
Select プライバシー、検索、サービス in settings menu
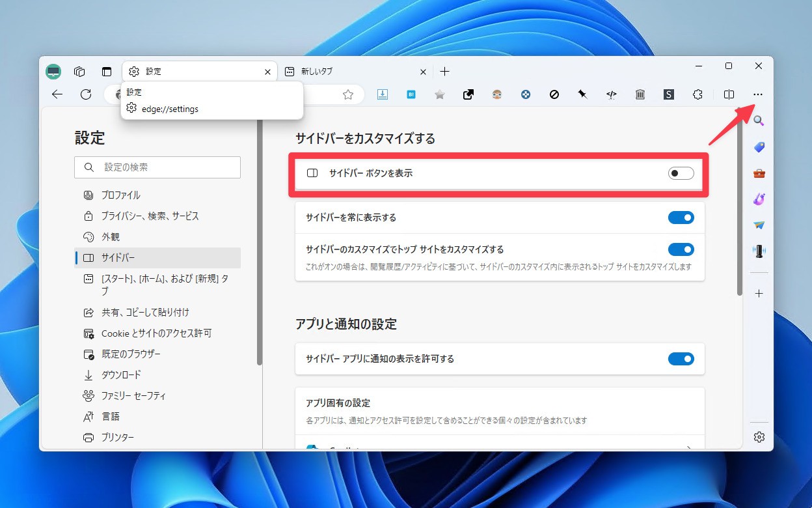pyautogui.click(x=151, y=216)
